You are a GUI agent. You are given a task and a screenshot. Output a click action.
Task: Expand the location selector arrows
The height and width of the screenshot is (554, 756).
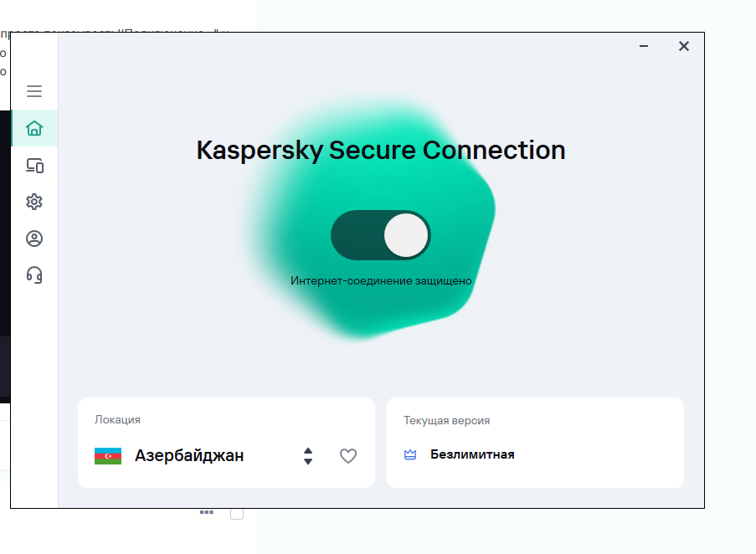(x=308, y=456)
